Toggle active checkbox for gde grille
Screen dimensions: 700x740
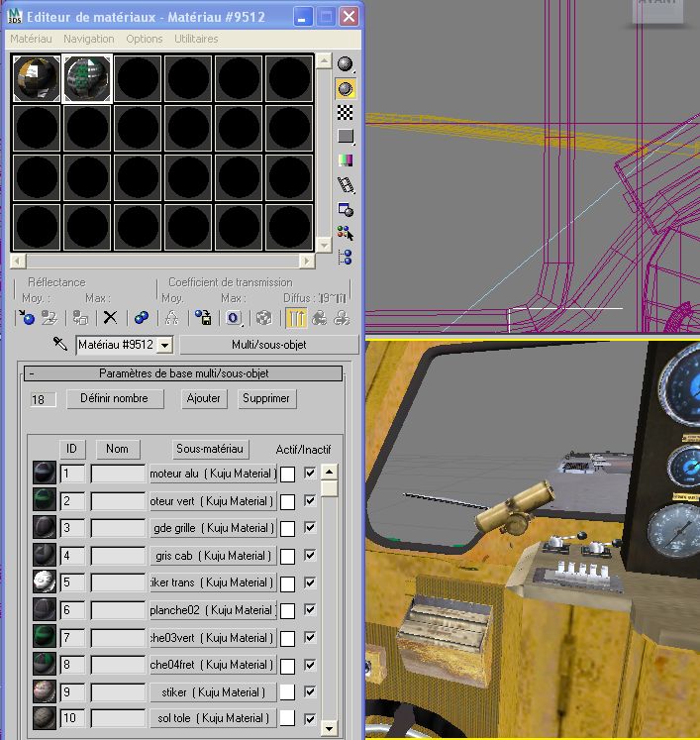(x=310, y=528)
